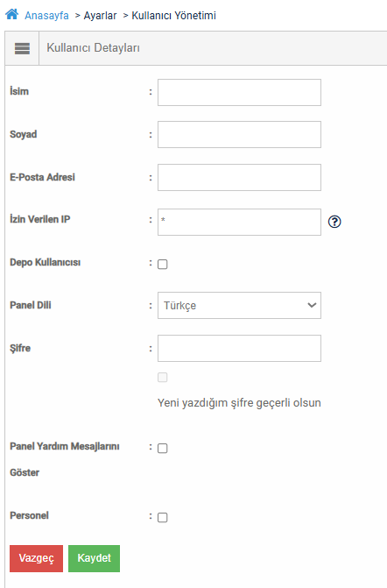Screen dimensions: 387x588
Task: Click the home icon in the breadcrumb
Action: pos(11,15)
